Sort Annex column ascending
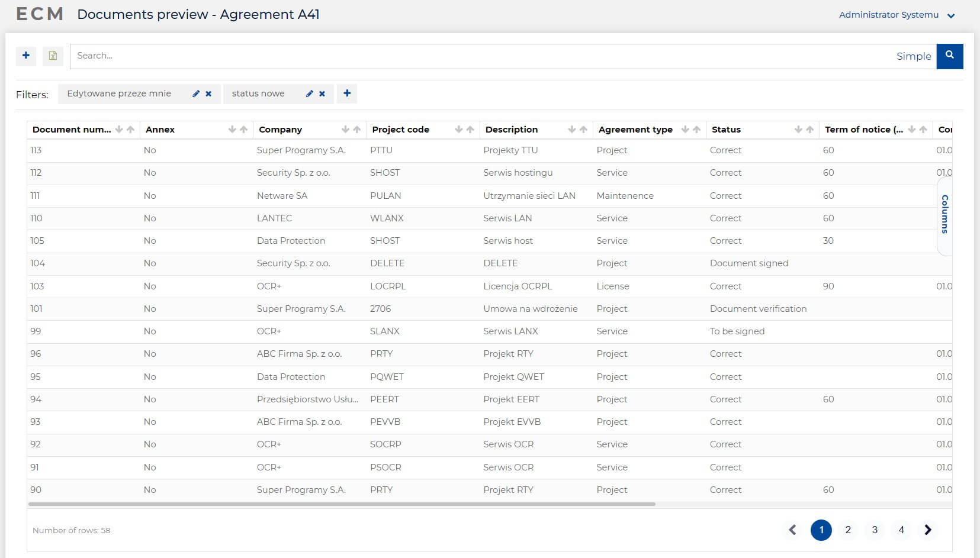980x558 pixels. 243,130
